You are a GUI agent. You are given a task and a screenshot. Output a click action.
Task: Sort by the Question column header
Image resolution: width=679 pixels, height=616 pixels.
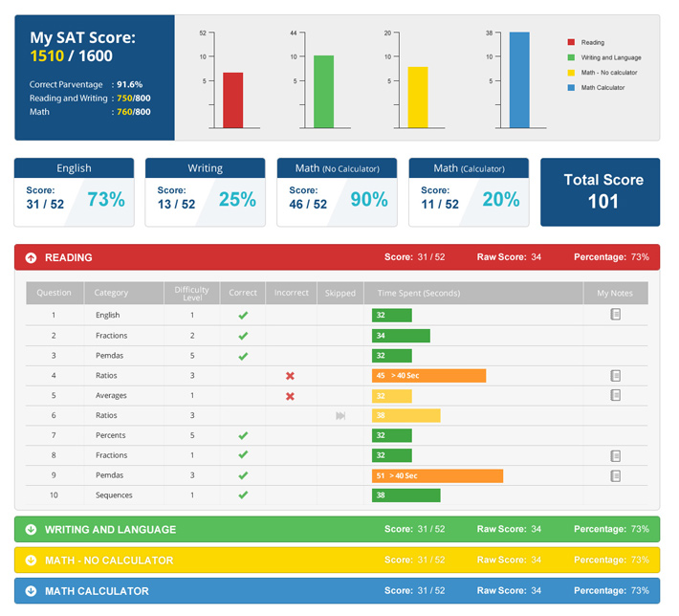click(55, 293)
